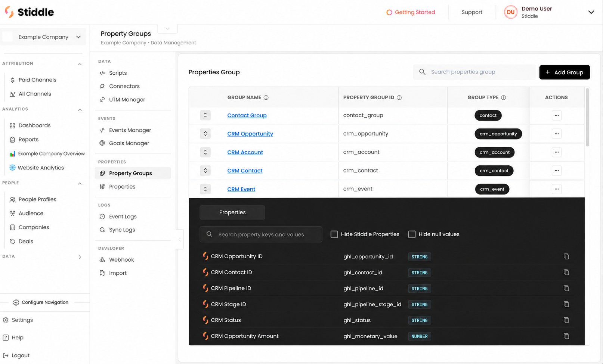This screenshot has width=603, height=364.
Task: Go to Property Groups menu item
Action: point(133,173)
